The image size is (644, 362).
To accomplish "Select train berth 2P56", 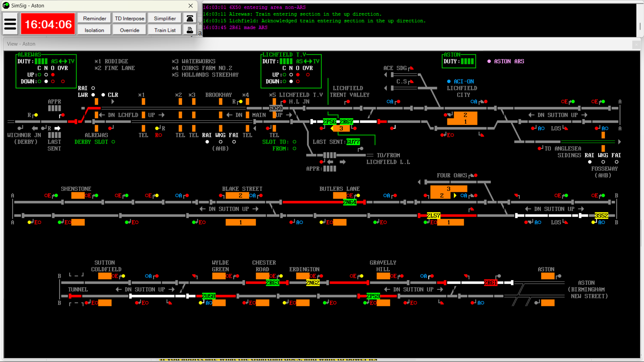I will tap(330, 122).
